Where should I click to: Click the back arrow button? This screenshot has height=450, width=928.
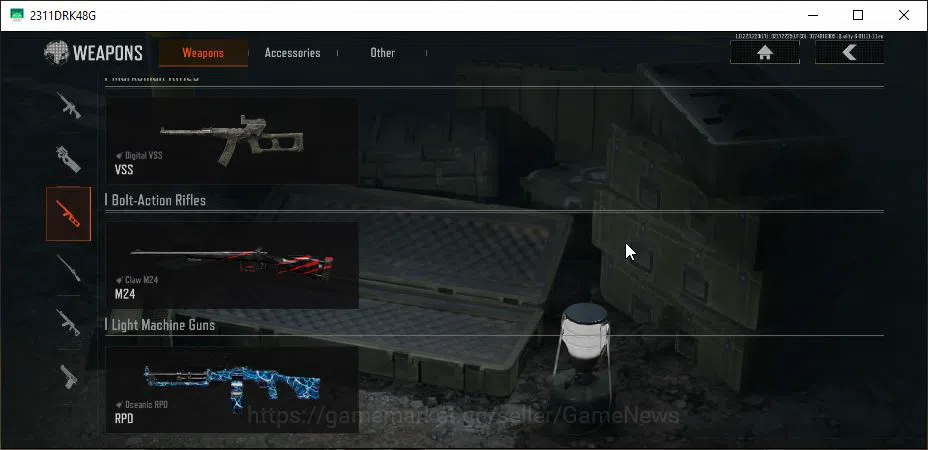tap(849, 53)
